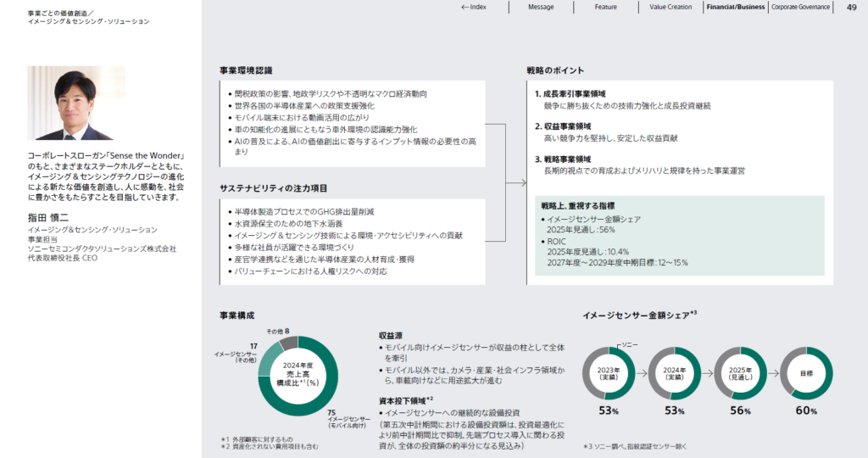Open the Message section tab
Image resolution: width=868 pixels, height=458 pixels.
coord(540,7)
